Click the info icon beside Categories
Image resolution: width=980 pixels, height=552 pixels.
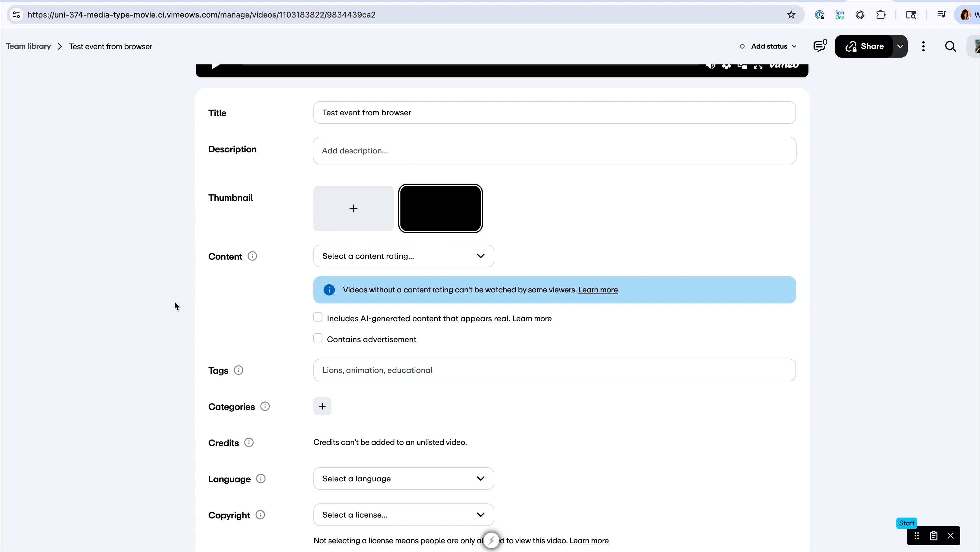coord(265,406)
